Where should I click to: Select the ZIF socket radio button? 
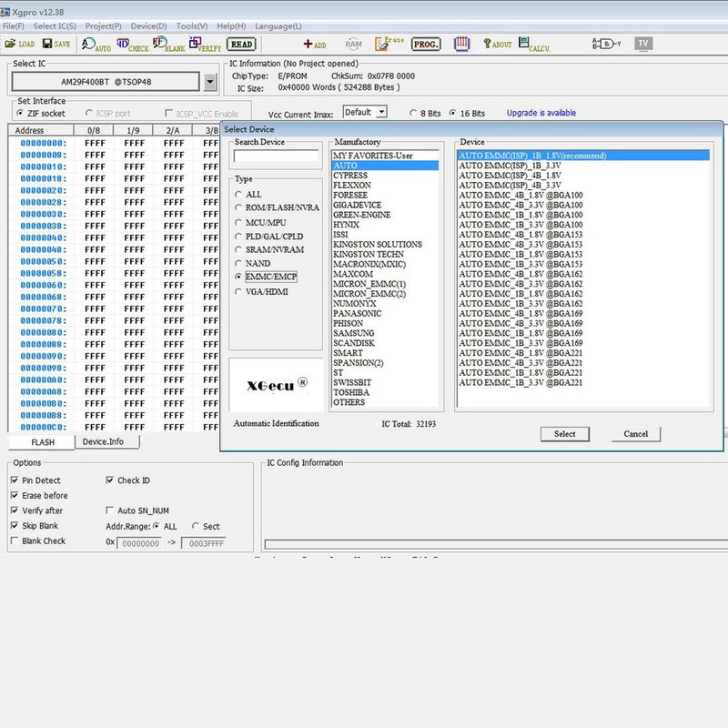20,113
